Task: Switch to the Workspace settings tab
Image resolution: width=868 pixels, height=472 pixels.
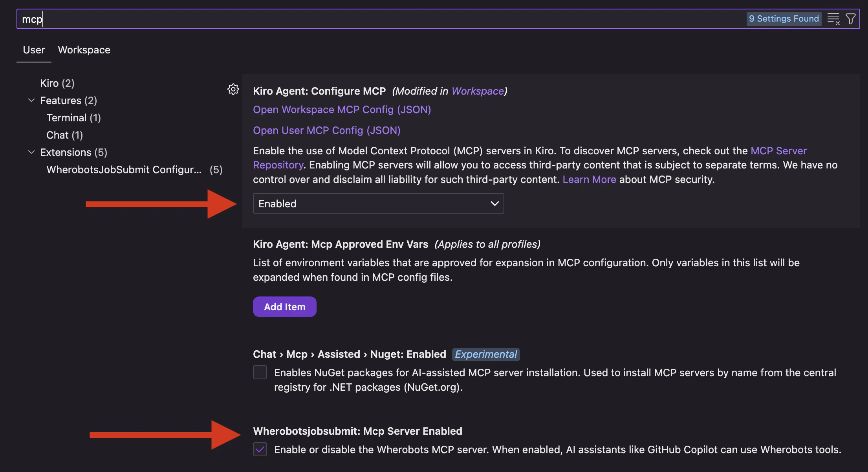Action: click(84, 50)
